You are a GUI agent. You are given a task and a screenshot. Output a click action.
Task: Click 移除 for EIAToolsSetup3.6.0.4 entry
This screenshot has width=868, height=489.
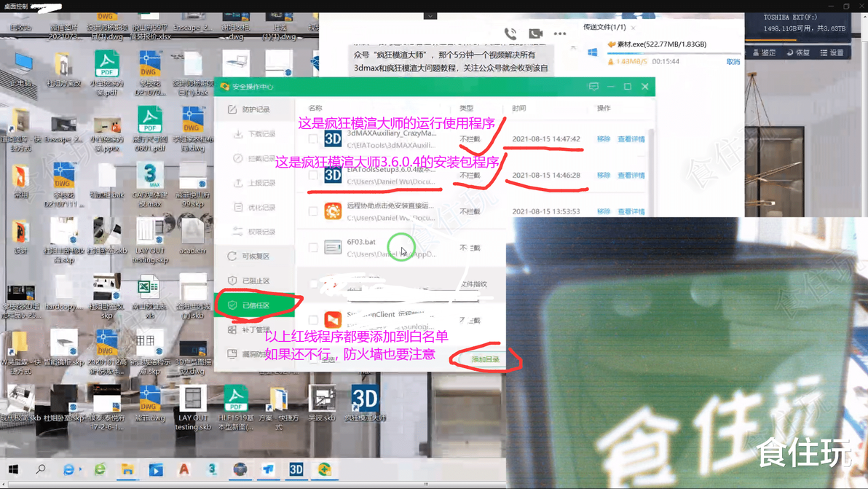604,175
